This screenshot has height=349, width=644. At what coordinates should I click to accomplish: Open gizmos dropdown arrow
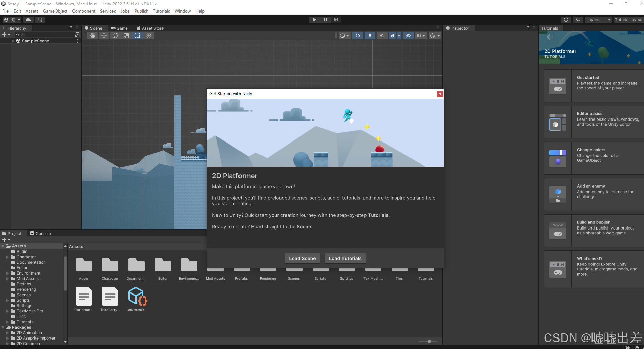tap(439, 36)
